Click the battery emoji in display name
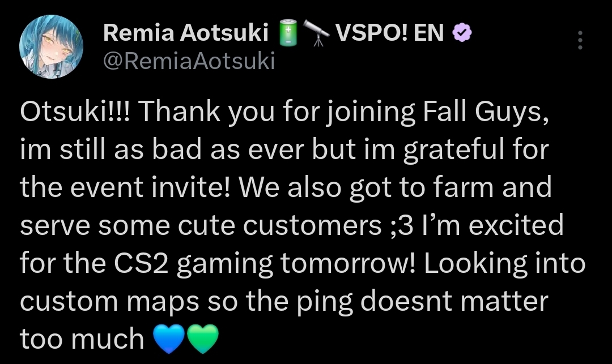The height and width of the screenshot is (364, 612). 288,35
